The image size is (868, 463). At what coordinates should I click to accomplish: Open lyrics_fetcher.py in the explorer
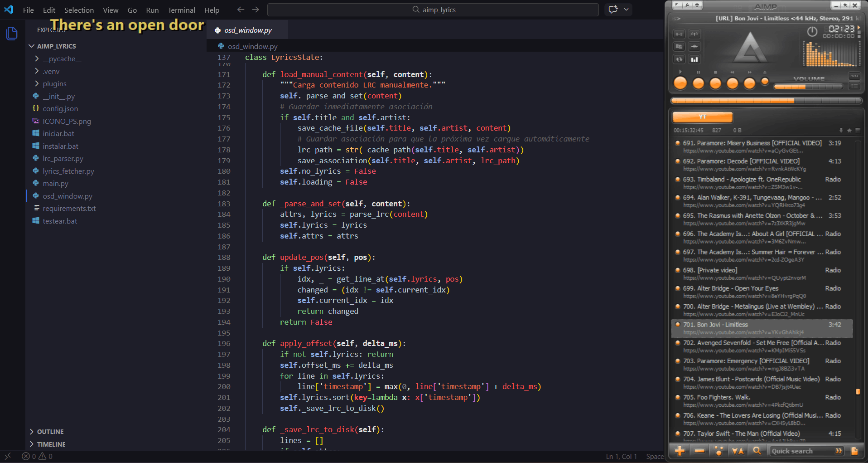(x=68, y=171)
